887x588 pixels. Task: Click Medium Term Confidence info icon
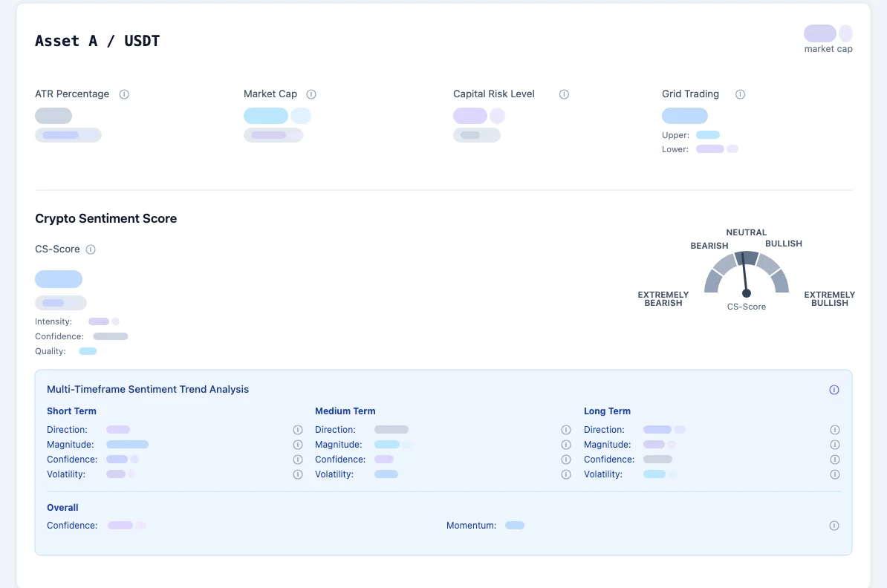click(565, 460)
